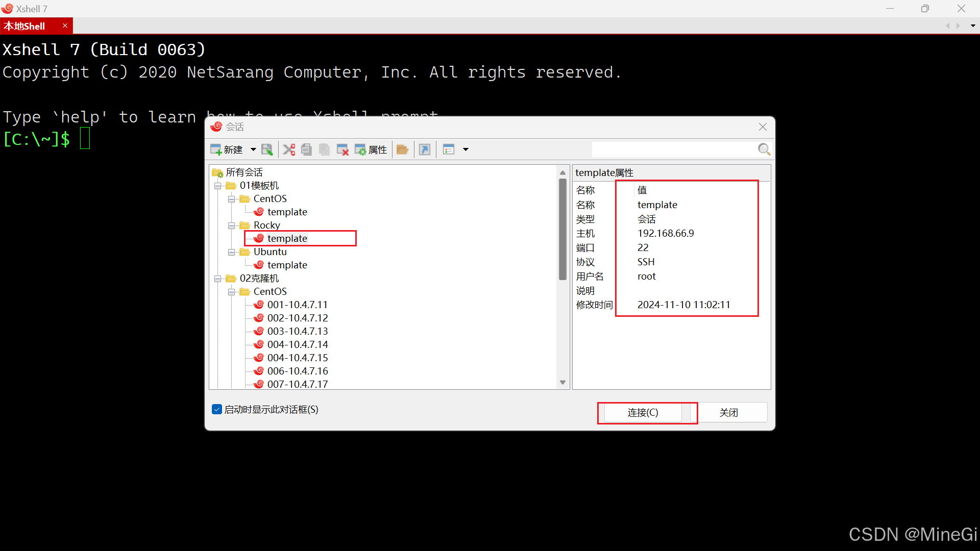Click the session search input field

click(674, 149)
